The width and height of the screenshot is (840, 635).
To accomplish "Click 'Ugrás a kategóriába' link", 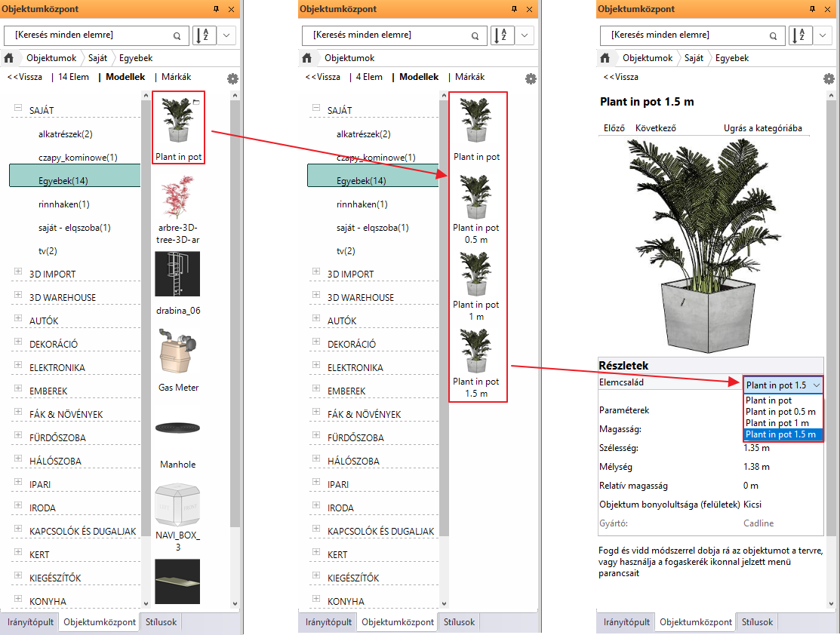I will (762, 128).
